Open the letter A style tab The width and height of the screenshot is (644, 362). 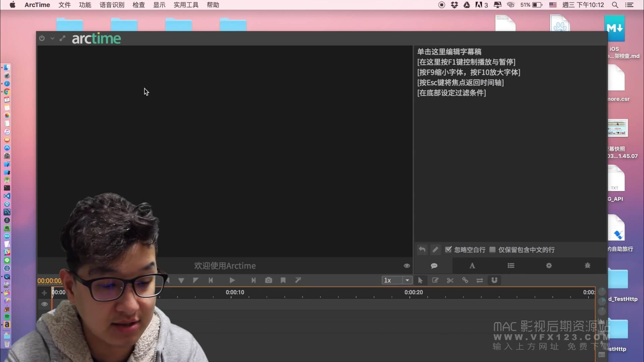pyautogui.click(x=472, y=266)
